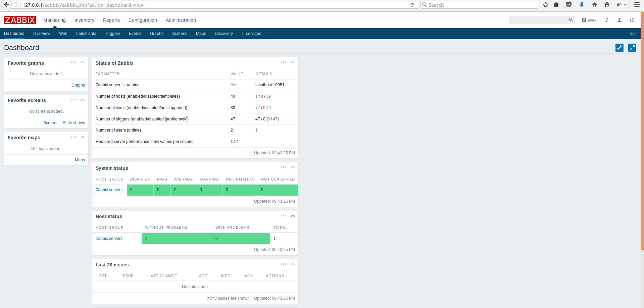Open the IT services submenu tab
Image resolution: width=644 pixels, height=308 pixels.
251,34
